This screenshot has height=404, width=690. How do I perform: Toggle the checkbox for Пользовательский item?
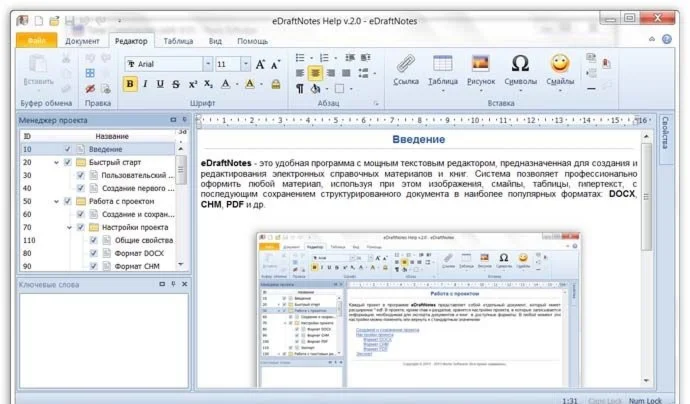pyautogui.click(x=81, y=175)
